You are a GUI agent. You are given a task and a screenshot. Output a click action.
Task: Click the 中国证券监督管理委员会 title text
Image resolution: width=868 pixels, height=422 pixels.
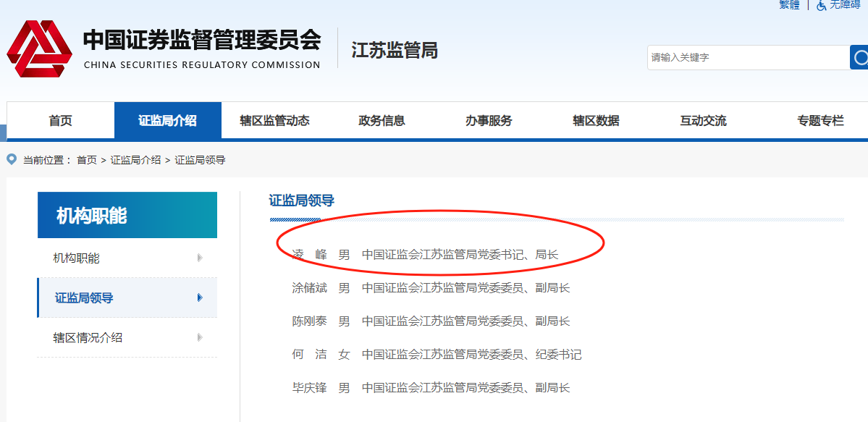pos(202,39)
